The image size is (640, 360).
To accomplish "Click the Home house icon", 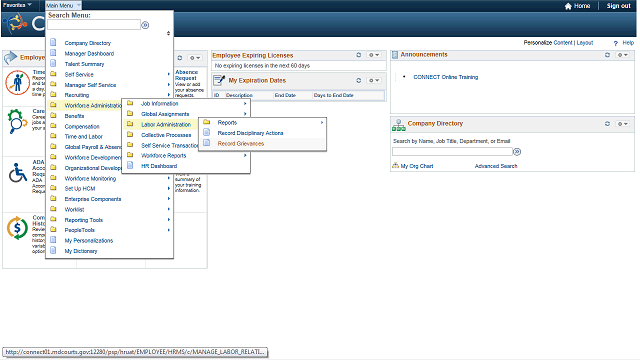I will pyautogui.click(x=568, y=6).
